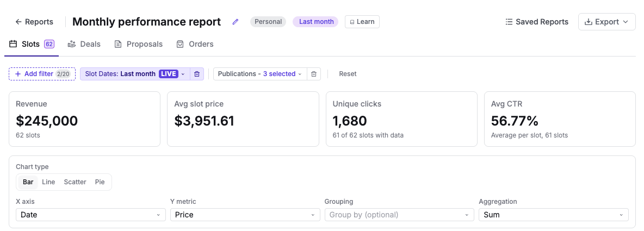
Task: Open Group by optional dropdown
Action: (399, 215)
